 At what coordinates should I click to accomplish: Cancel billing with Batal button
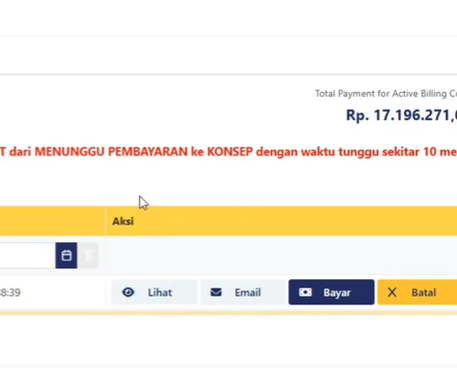coord(417,292)
